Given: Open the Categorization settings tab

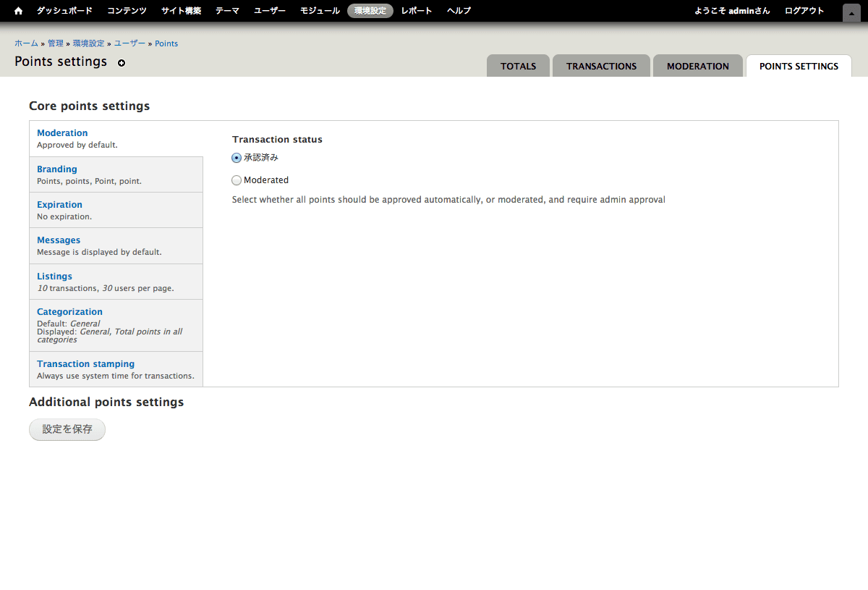Looking at the screenshot, I should [69, 312].
